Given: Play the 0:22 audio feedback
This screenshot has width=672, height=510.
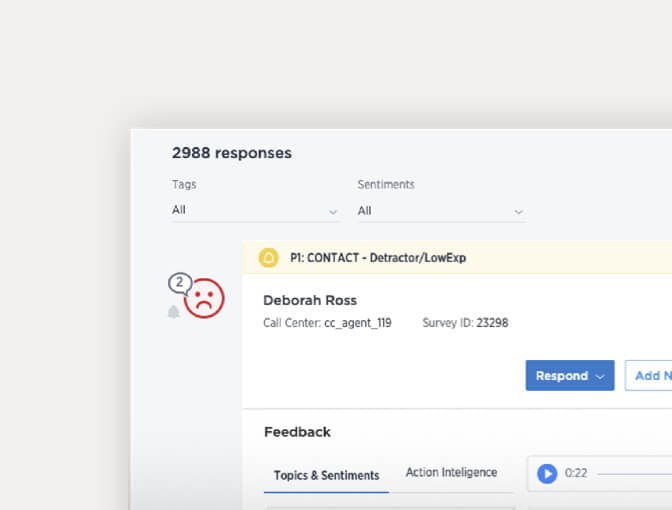Looking at the screenshot, I should [x=547, y=474].
